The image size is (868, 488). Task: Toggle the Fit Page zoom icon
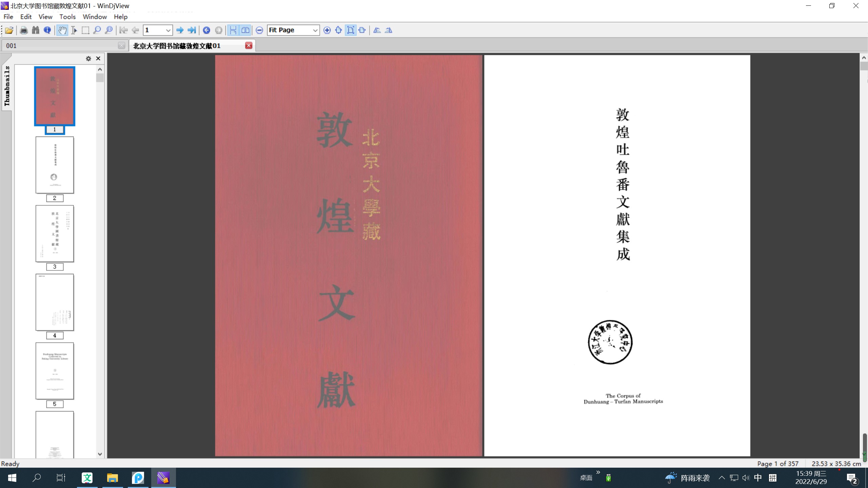tap(351, 30)
